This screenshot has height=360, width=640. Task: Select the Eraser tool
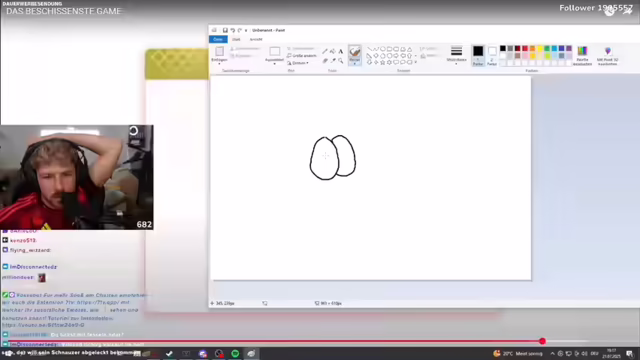pyautogui.click(x=325, y=61)
